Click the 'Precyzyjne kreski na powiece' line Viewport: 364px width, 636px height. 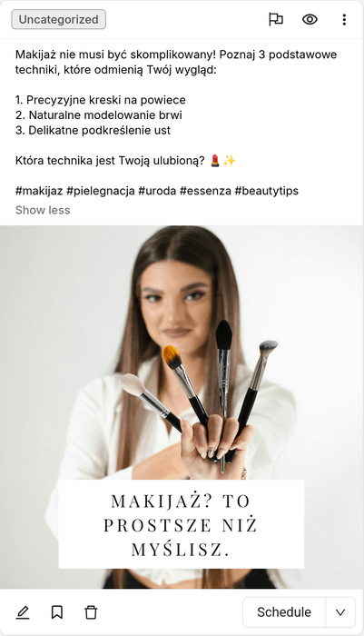click(x=101, y=100)
